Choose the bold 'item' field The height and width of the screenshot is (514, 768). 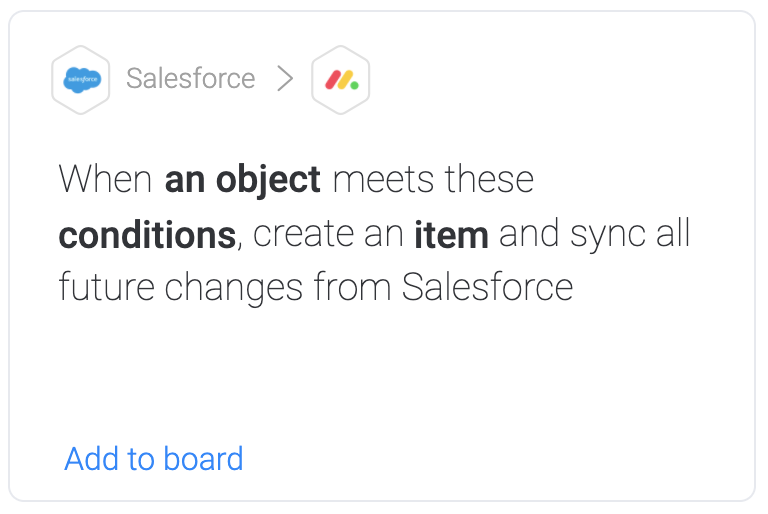(x=451, y=235)
